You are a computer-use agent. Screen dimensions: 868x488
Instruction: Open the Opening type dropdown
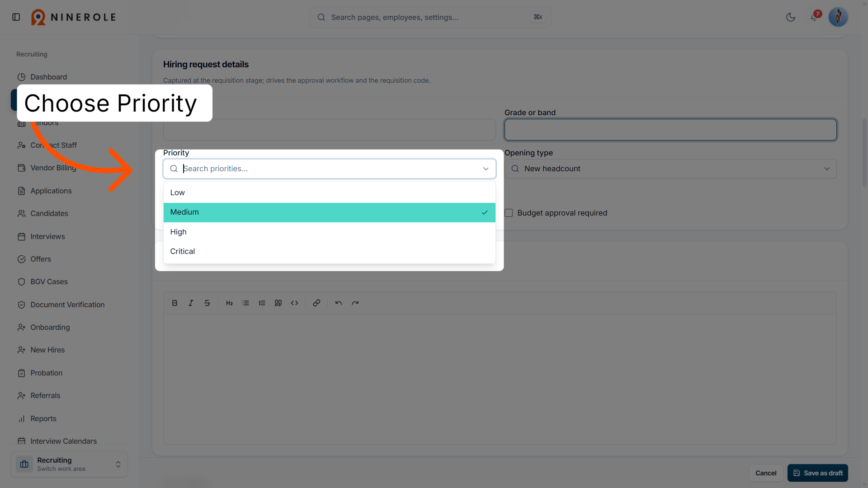[x=670, y=169]
